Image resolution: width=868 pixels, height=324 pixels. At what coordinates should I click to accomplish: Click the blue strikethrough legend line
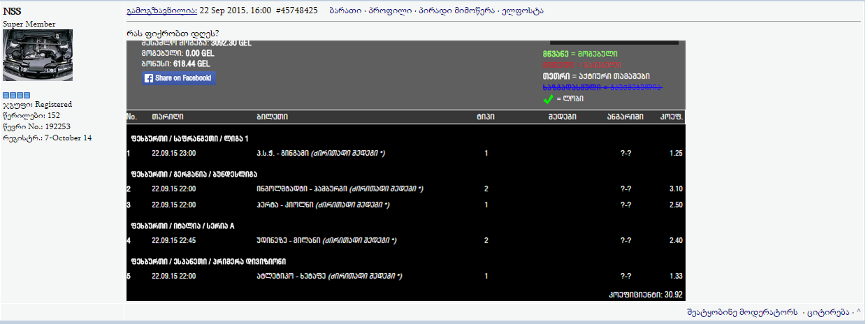(x=602, y=87)
